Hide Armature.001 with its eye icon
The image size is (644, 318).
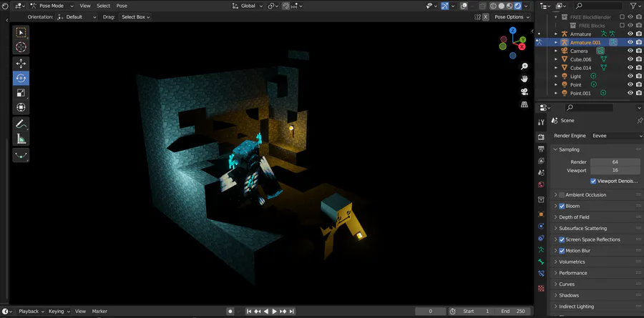(630, 42)
